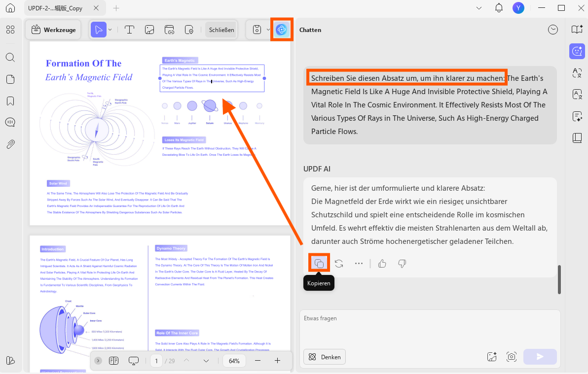
Task: Expand the pointer tool dropdown arrow
Action: pos(110,30)
